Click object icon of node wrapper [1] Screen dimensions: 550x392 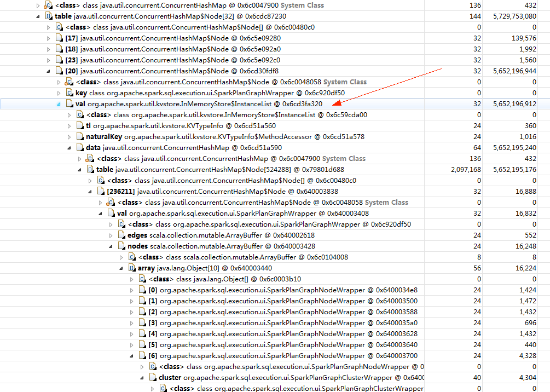(142, 301)
